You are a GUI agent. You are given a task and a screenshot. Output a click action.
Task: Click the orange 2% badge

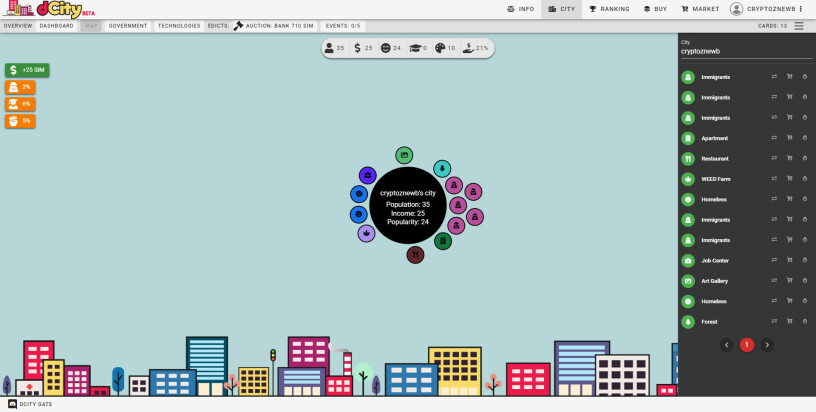(20, 87)
